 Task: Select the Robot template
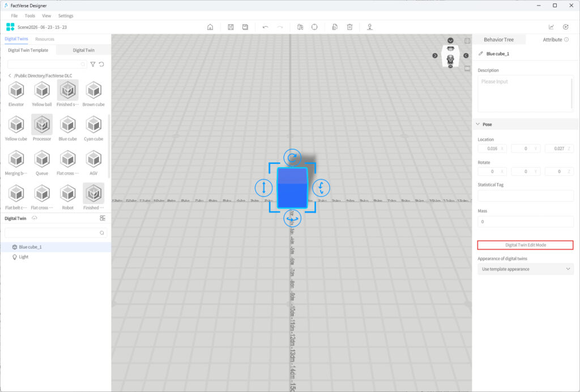(x=68, y=197)
